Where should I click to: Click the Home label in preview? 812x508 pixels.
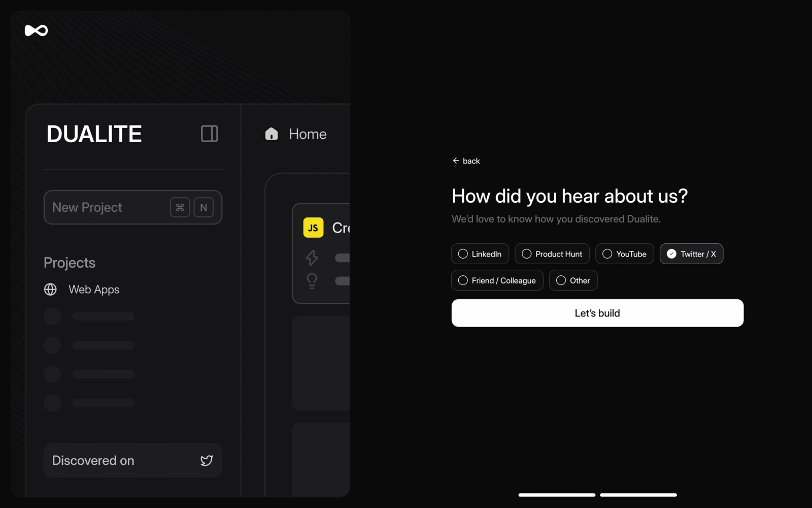tap(308, 134)
